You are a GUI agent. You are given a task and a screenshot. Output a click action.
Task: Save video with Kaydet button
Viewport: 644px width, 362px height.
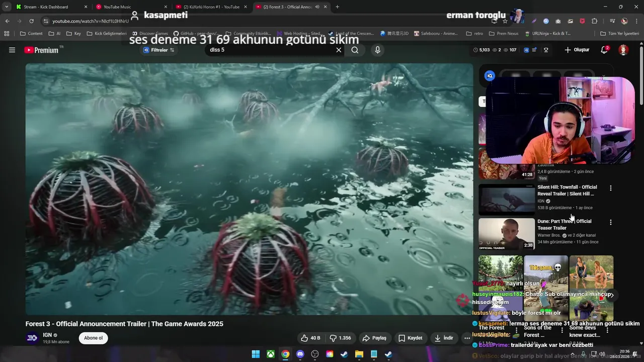coord(410,338)
